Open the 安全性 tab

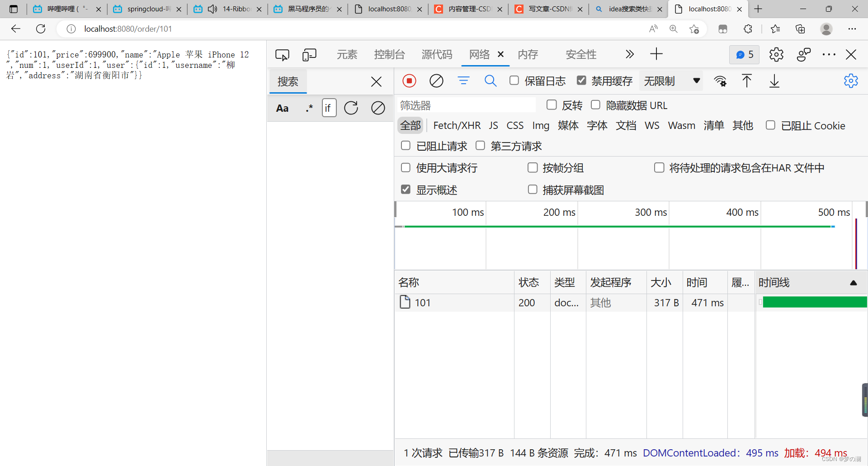(581, 55)
